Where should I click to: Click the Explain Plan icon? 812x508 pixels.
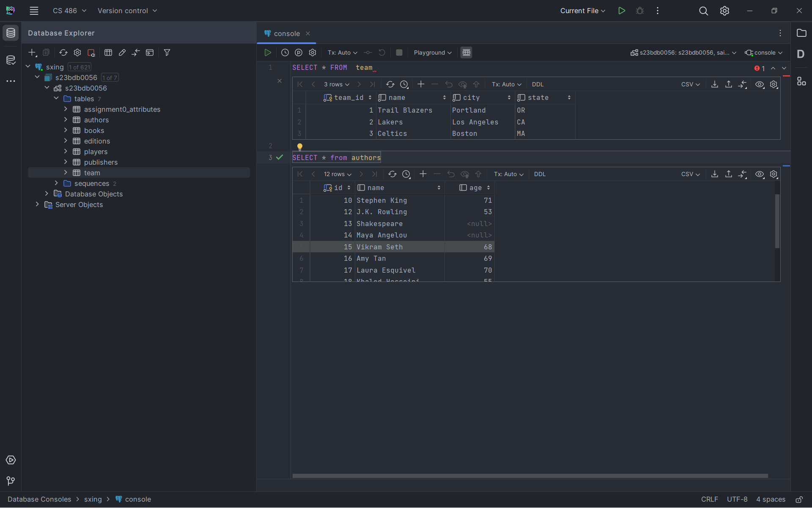pos(299,52)
